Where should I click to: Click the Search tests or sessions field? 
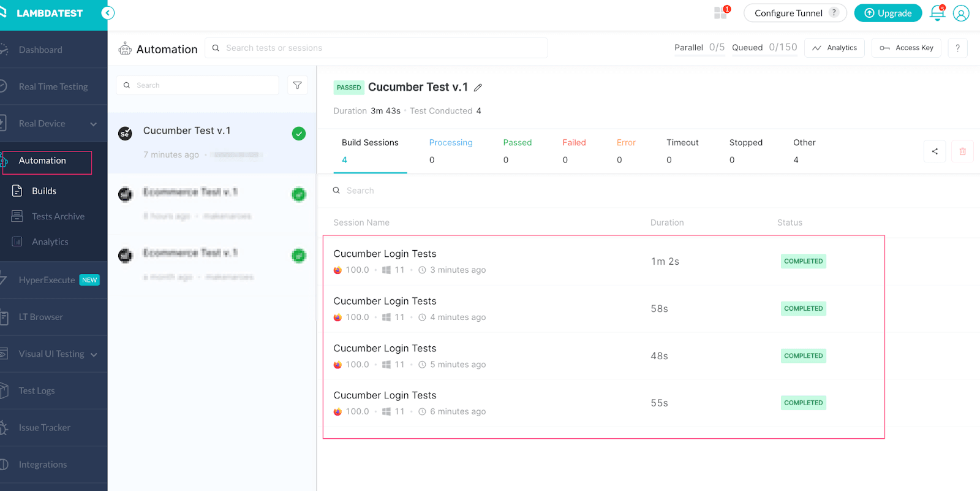[x=376, y=48]
